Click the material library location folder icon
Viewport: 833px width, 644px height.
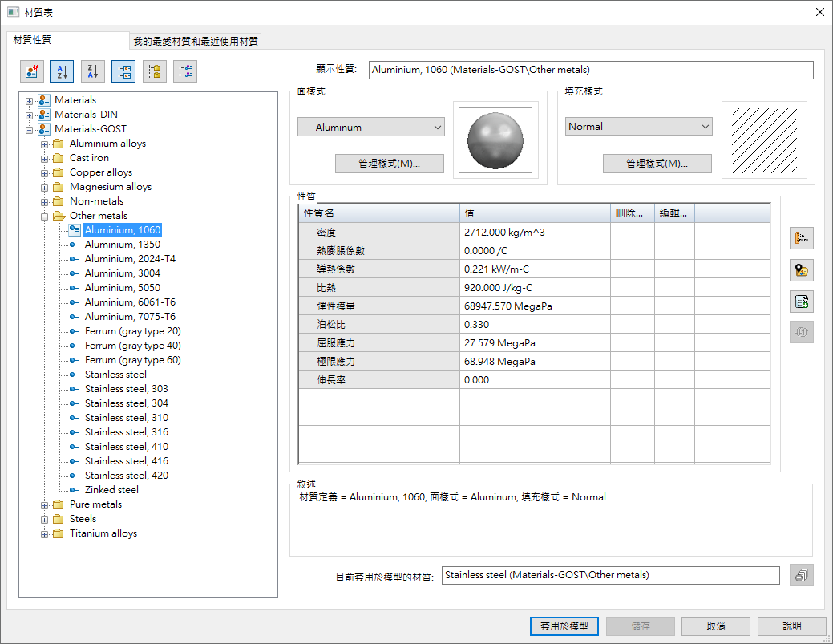coord(801,269)
